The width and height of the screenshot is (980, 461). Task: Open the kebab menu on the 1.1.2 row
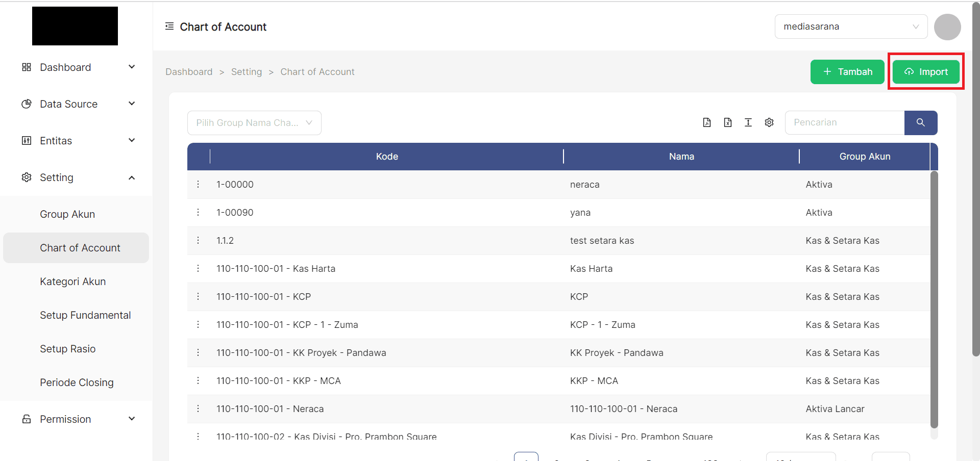(x=198, y=240)
